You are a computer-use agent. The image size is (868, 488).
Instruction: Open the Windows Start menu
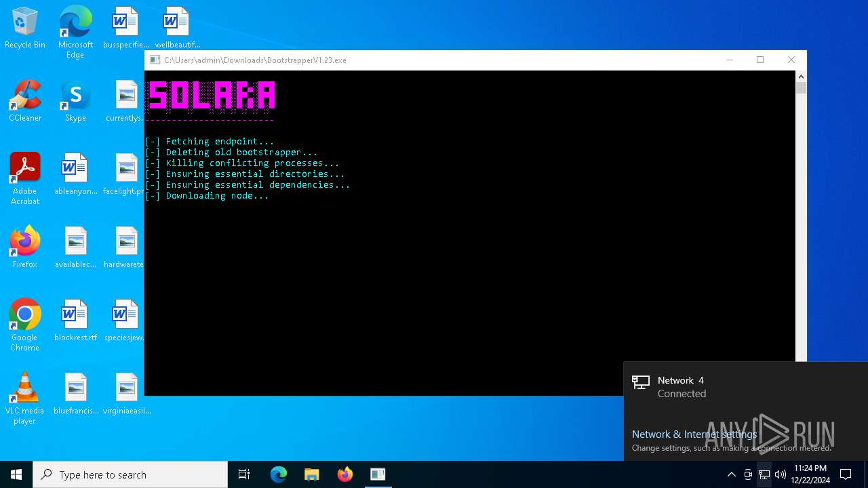click(16, 474)
